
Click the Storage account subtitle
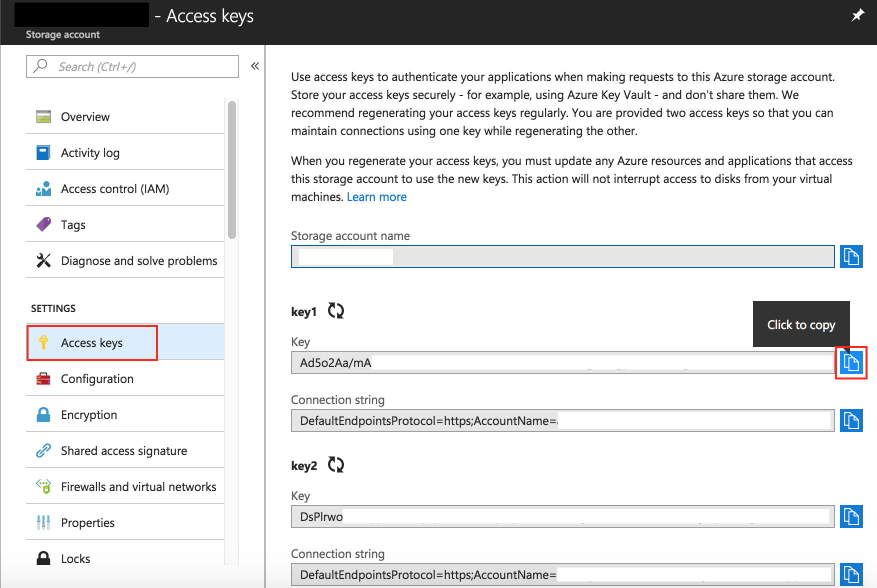pyautogui.click(x=63, y=34)
